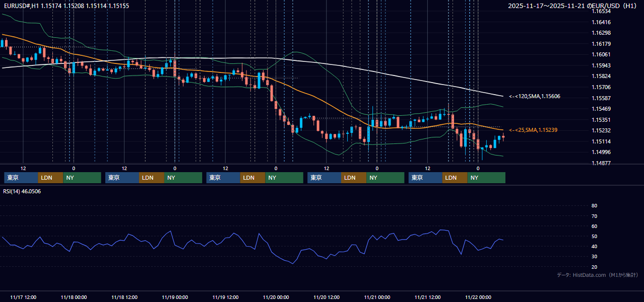The height and width of the screenshot is (302, 644).
Task: Click RSI scale value 20
Action: (594, 267)
